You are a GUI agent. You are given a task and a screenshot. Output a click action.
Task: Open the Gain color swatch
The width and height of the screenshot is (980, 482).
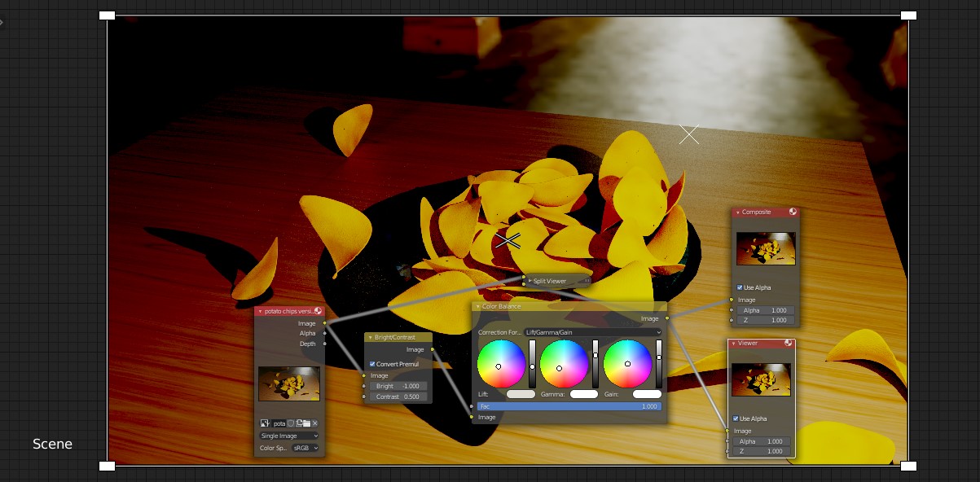pos(648,394)
